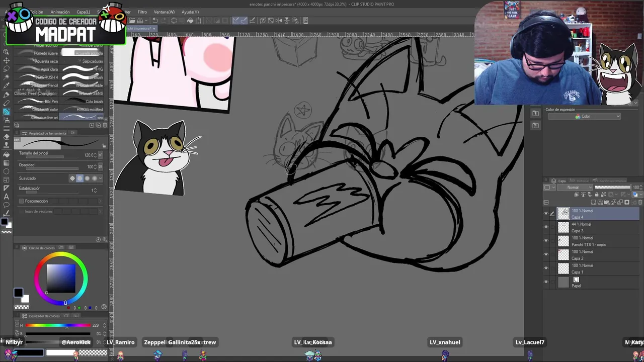Select the HIMOG modified brush

[x=82, y=110]
